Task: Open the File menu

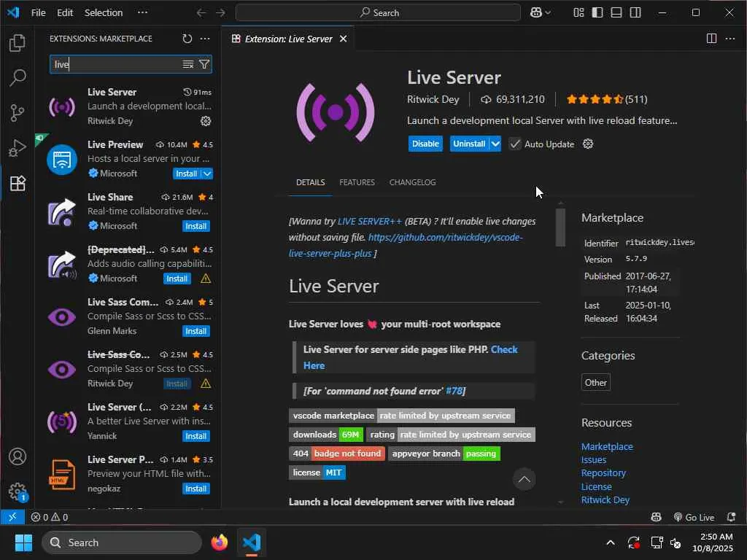Action: click(38, 13)
